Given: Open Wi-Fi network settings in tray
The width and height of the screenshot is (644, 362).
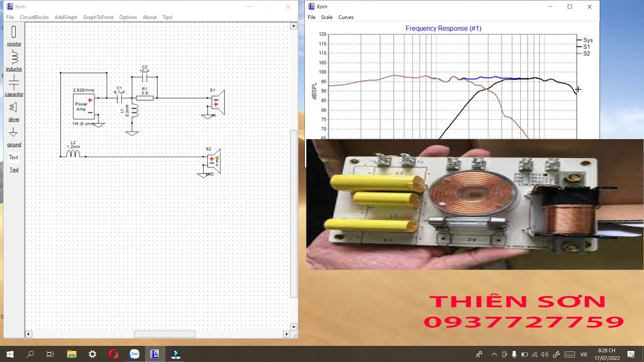Looking at the screenshot, I should click(535, 354).
